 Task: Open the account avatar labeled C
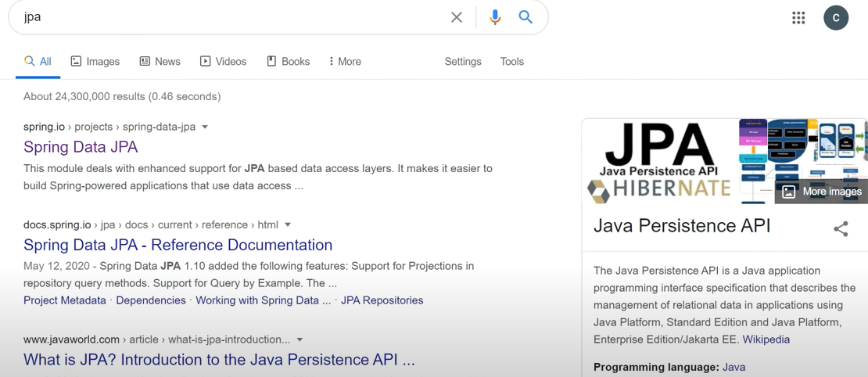click(836, 18)
